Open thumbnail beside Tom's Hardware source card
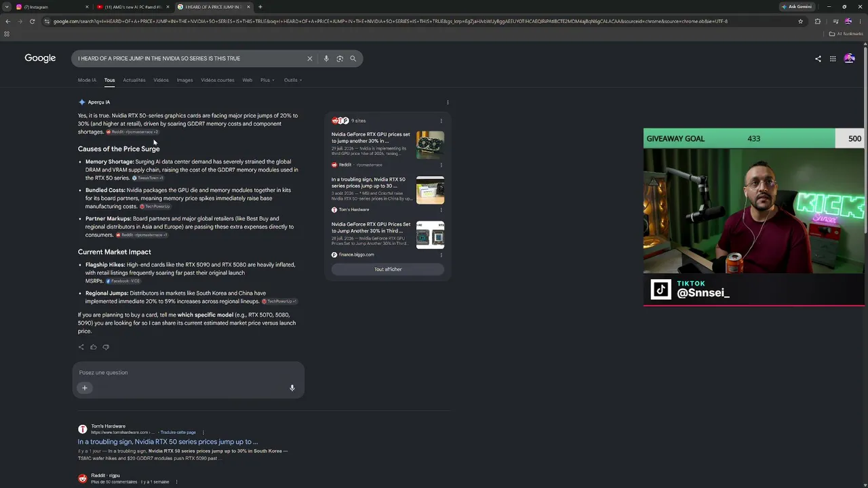The width and height of the screenshot is (868, 488). coord(430,190)
